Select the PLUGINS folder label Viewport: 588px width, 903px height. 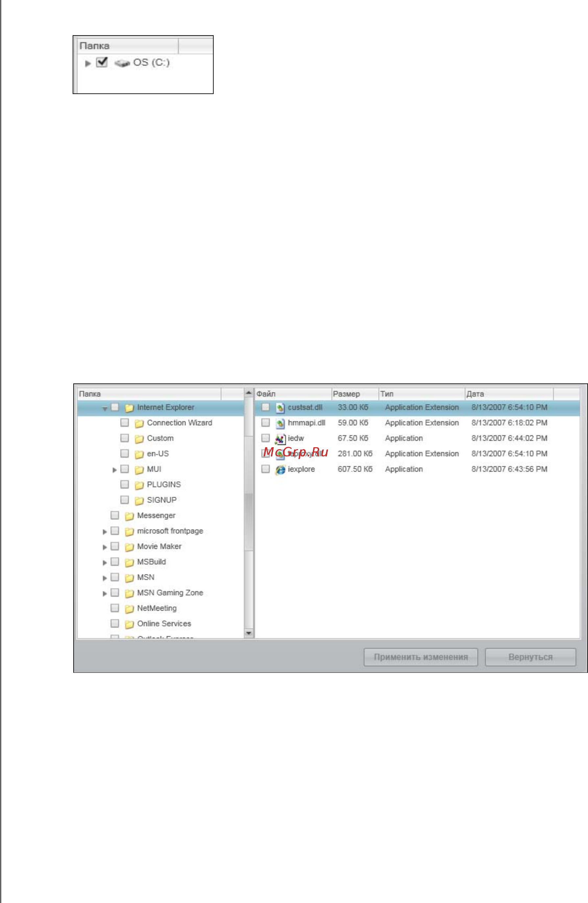(164, 484)
